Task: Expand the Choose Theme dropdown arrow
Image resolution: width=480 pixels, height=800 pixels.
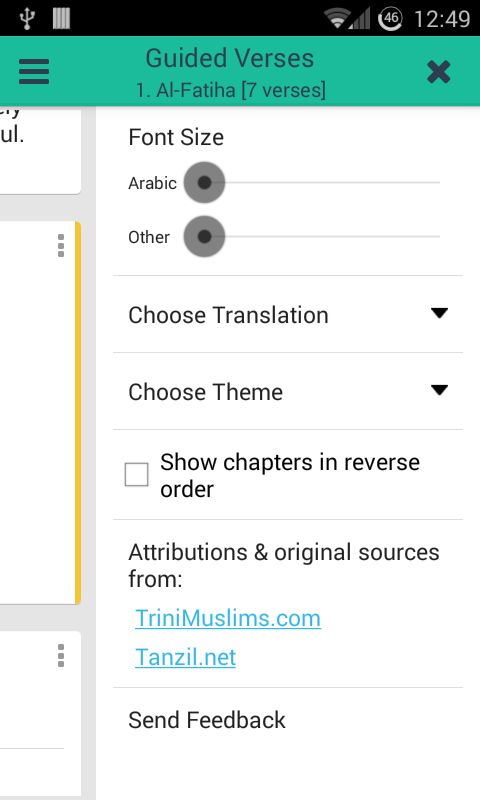Action: tap(439, 390)
